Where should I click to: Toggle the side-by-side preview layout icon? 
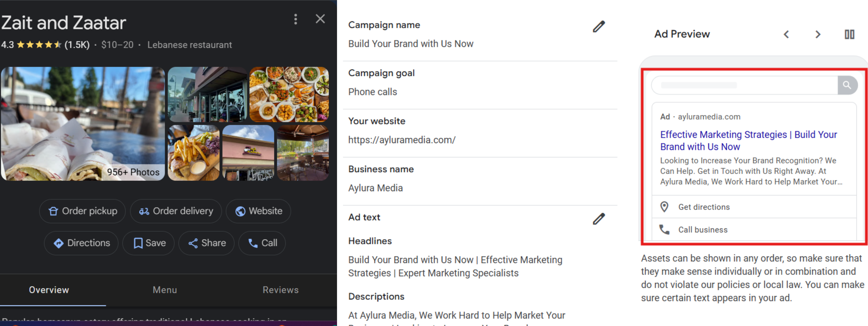pyautogui.click(x=849, y=34)
